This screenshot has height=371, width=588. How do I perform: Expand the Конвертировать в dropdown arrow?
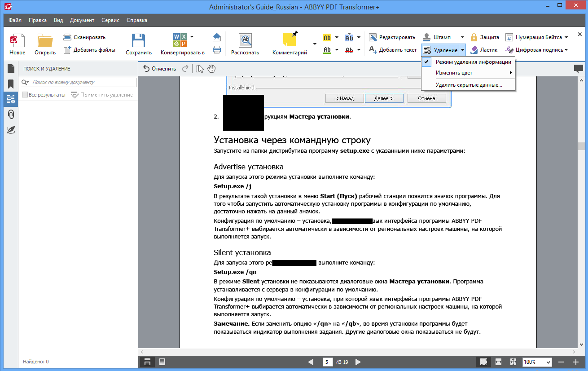tap(192, 37)
